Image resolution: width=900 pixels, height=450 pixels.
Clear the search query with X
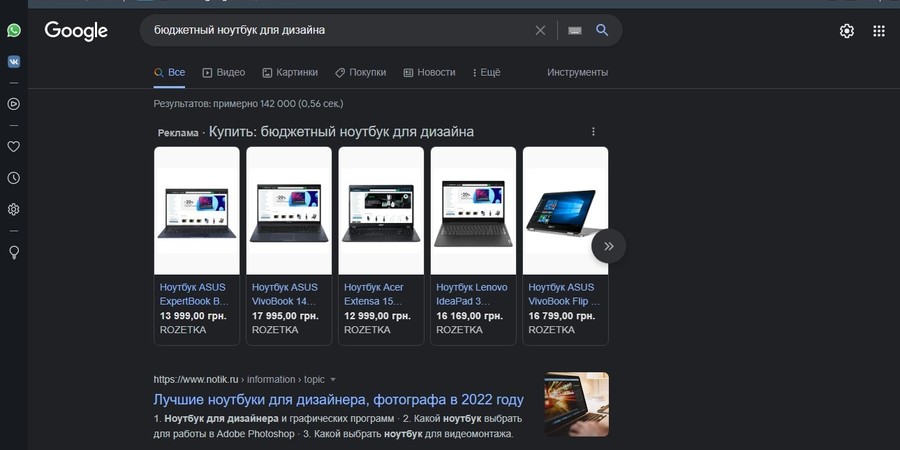(x=540, y=30)
